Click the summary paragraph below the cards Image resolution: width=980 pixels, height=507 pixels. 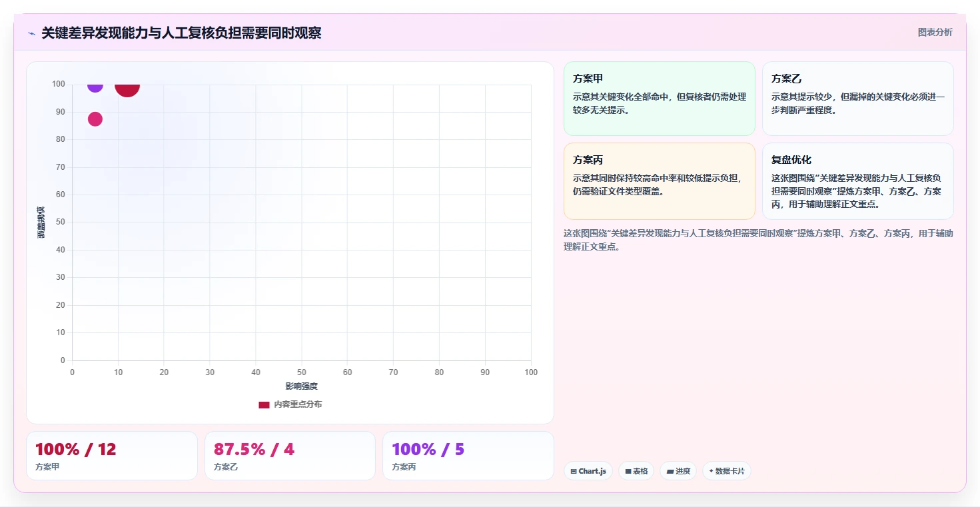(758, 240)
